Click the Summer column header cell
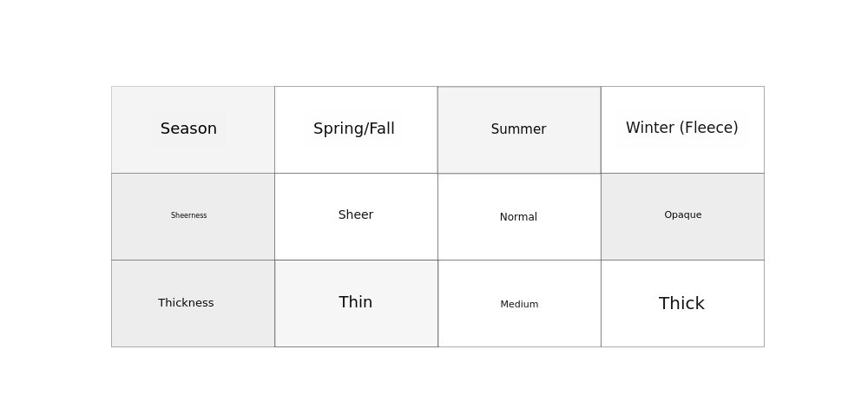Image resolution: width=868 pixels, height=409 pixels. (519, 129)
